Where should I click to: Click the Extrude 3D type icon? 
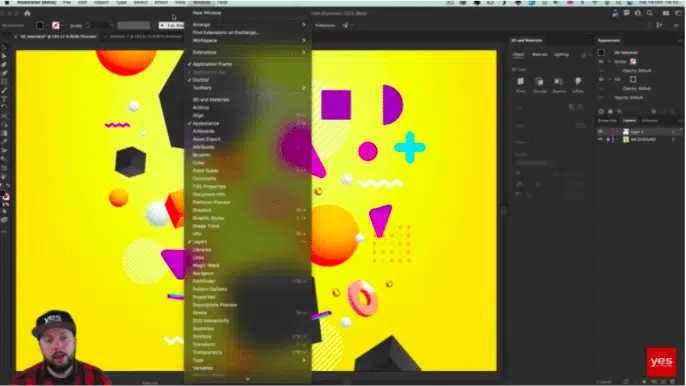(539, 81)
